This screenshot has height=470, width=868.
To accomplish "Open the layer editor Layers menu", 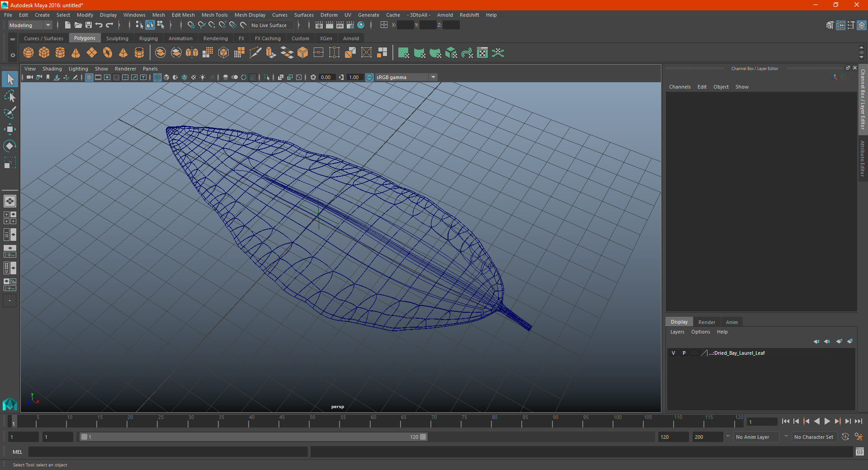I will tap(677, 332).
